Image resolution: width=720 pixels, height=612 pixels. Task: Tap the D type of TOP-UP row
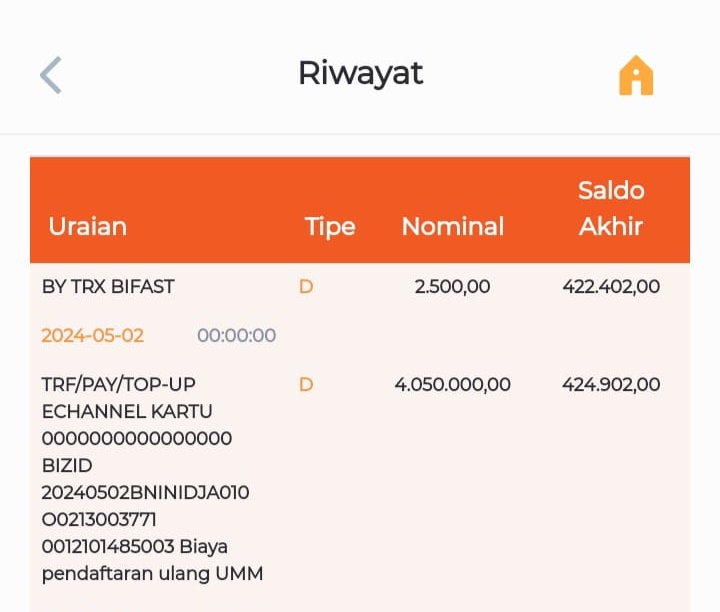pos(306,385)
